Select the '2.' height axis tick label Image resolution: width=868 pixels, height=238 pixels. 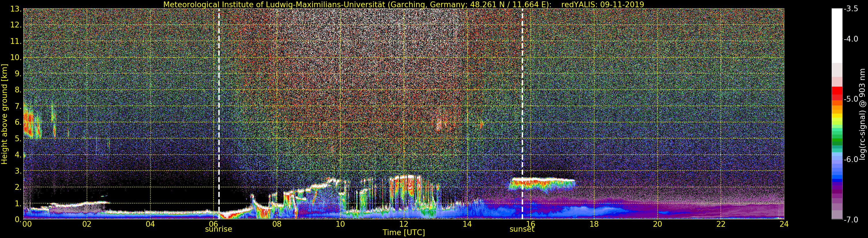tap(18, 187)
